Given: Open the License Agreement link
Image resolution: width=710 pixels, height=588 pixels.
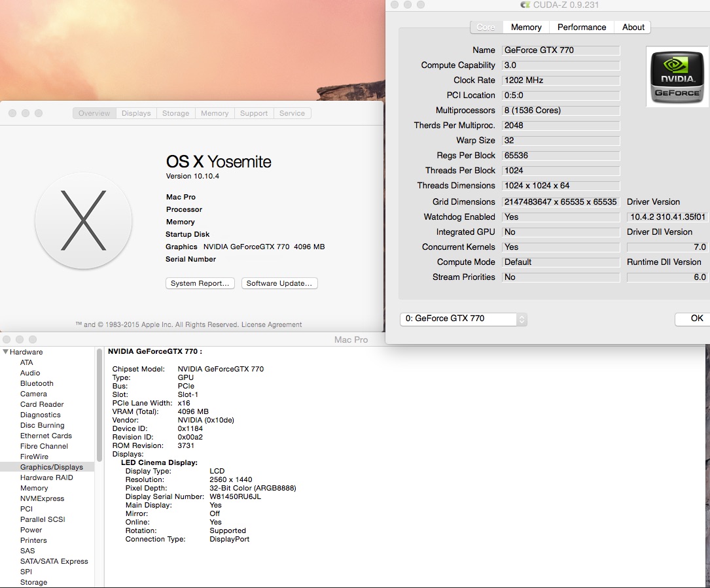Looking at the screenshot, I should pyautogui.click(x=272, y=324).
